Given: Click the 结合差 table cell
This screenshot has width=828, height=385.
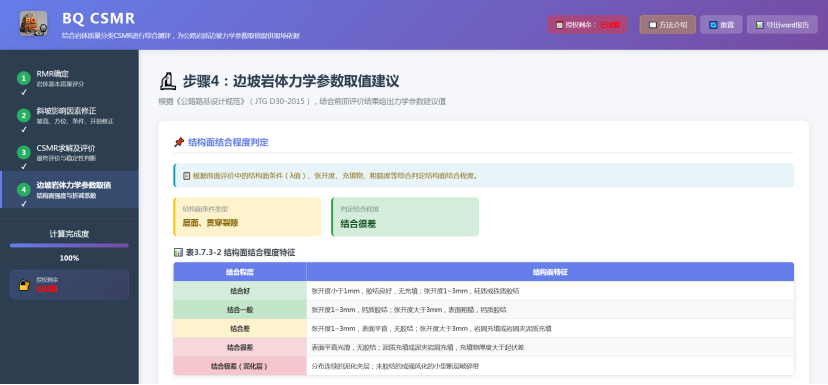Looking at the screenshot, I should click(x=240, y=328).
